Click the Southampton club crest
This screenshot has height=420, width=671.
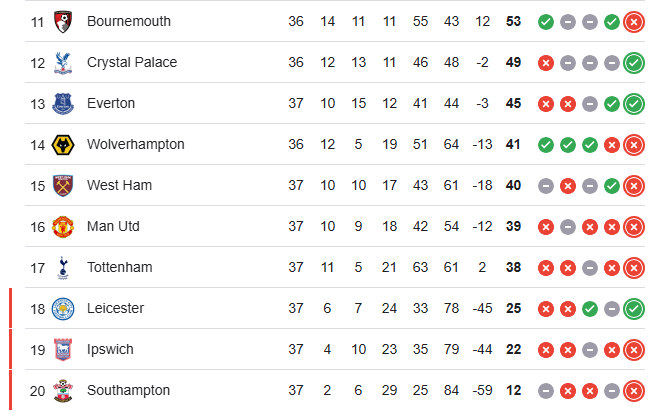click(64, 390)
